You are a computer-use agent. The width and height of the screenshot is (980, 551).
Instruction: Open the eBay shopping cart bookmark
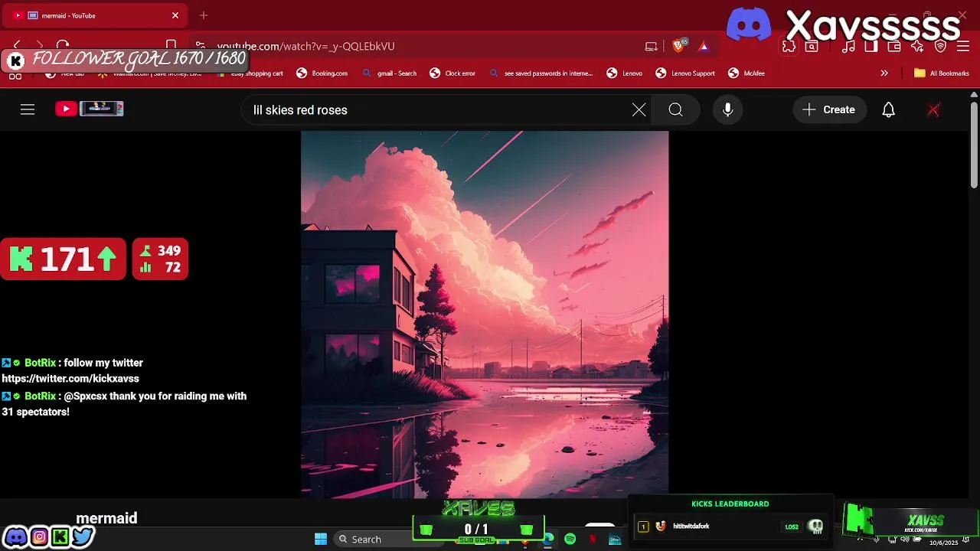click(x=250, y=73)
